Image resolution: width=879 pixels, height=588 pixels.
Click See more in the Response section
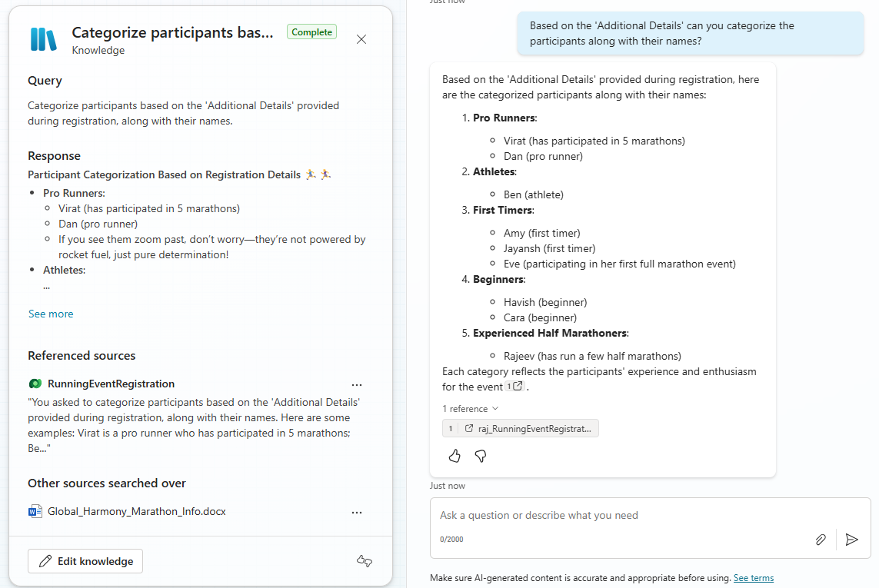click(51, 314)
